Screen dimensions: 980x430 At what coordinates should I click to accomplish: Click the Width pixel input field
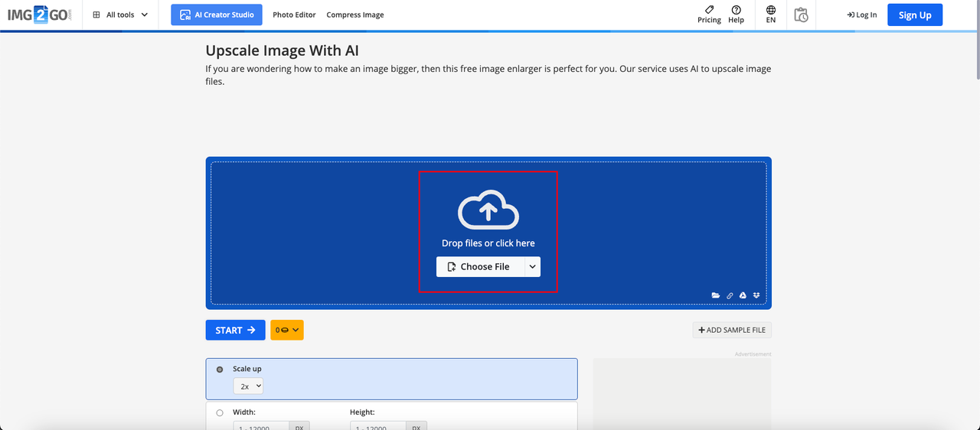tap(261, 427)
